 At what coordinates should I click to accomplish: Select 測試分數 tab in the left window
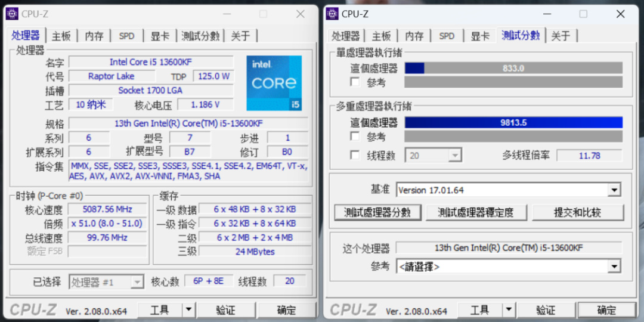[x=200, y=36]
